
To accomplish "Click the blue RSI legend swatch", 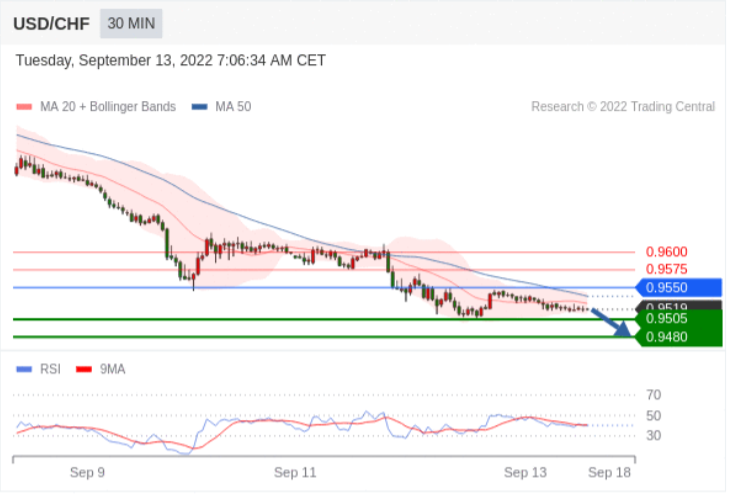I will click(x=24, y=370).
